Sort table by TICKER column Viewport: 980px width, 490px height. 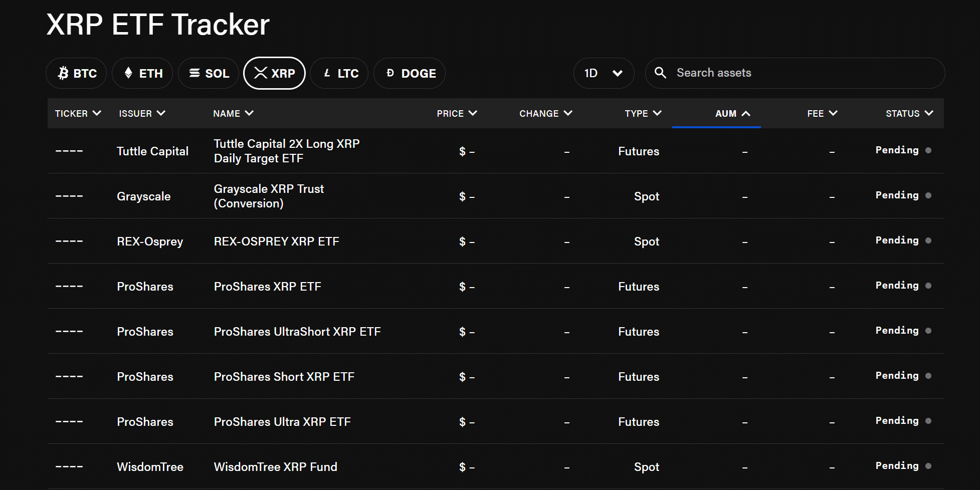tap(78, 113)
